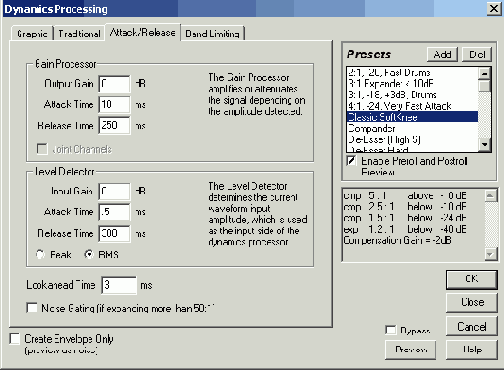
Task: Click the Lookahead Time input field
Action: point(119,285)
